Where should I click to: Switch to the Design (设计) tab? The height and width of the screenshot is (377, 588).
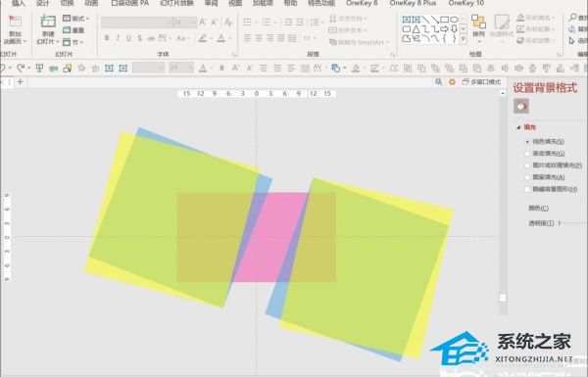42,3
